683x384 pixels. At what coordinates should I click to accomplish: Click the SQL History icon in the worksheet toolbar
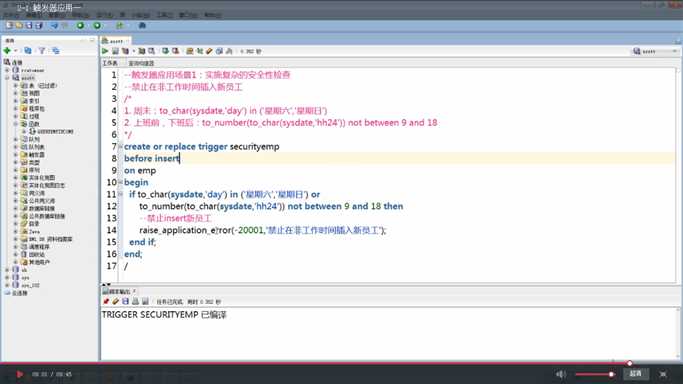coord(220,51)
